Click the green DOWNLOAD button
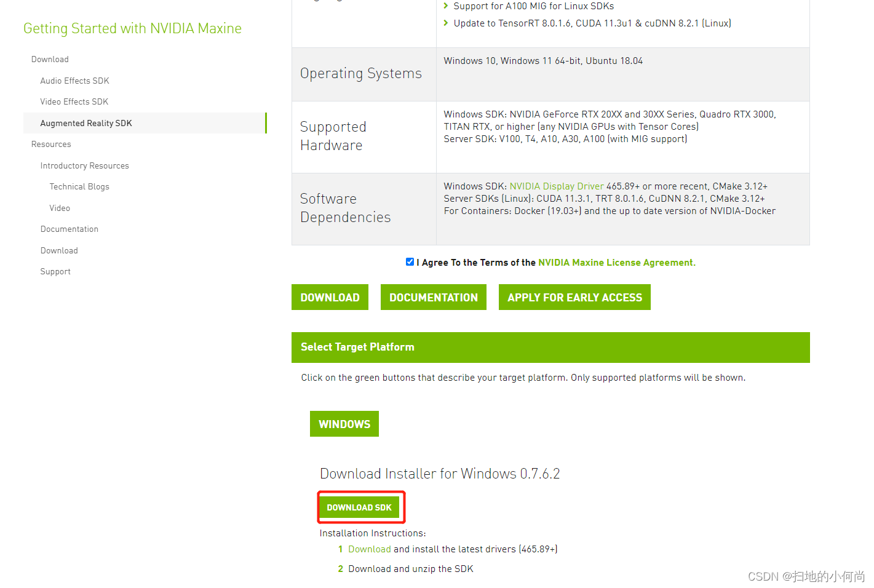The width and height of the screenshot is (874, 588). (x=330, y=297)
